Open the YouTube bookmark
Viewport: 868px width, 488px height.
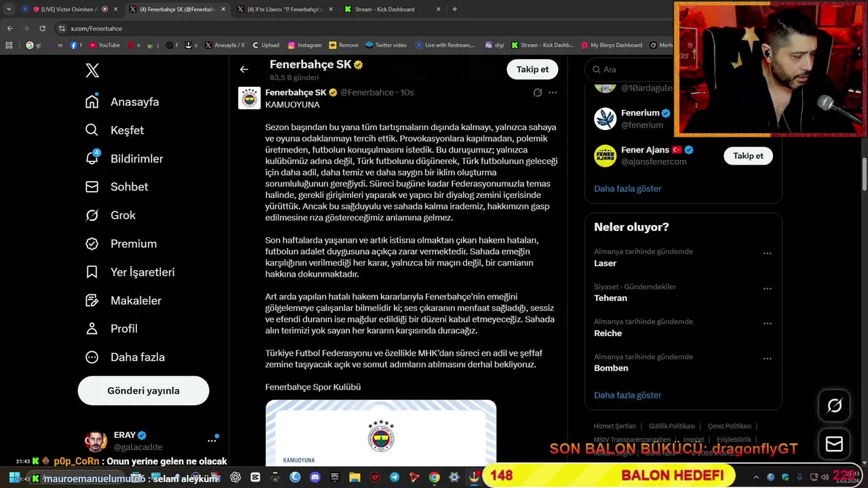[x=104, y=45]
